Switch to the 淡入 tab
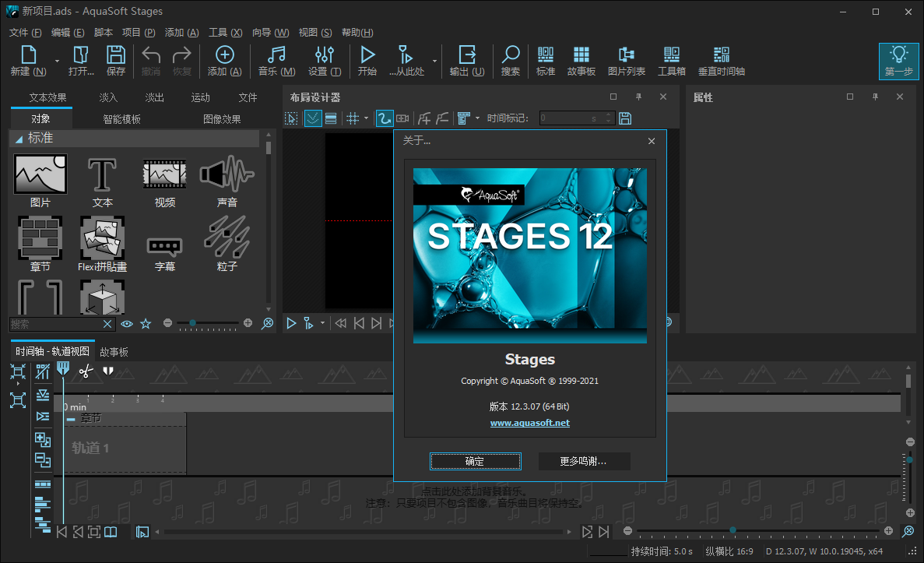Viewport: 924px width, 563px height. click(x=108, y=98)
